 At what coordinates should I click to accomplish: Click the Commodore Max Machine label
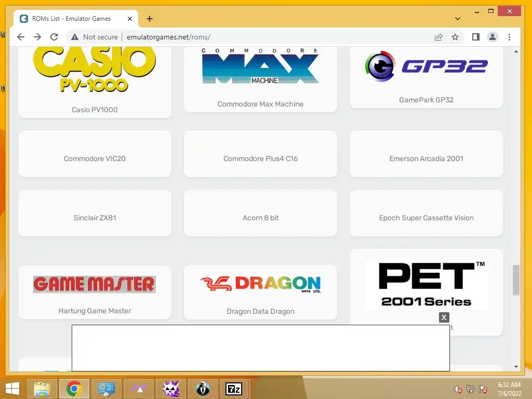click(260, 104)
